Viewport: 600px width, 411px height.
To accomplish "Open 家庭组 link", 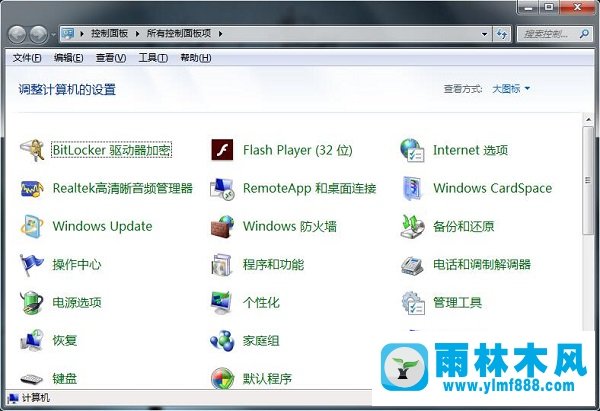I will point(261,340).
